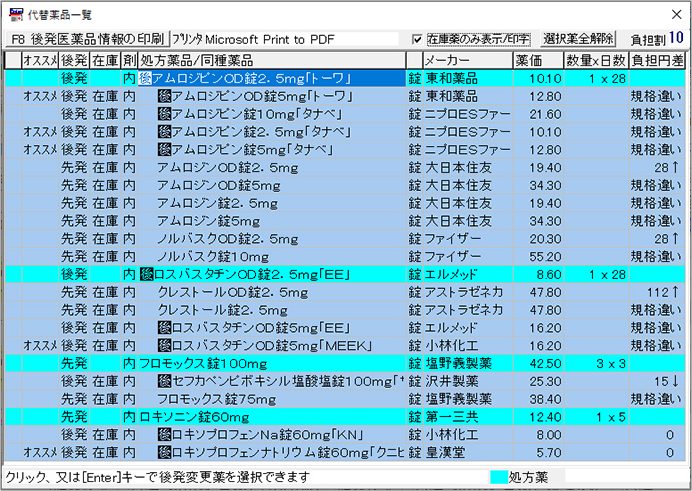Select アムロジピン錠10mg「タナベ」 row
Image resolution: width=692 pixels, height=491 pixels.
pyautogui.click(x=345, y=114)
